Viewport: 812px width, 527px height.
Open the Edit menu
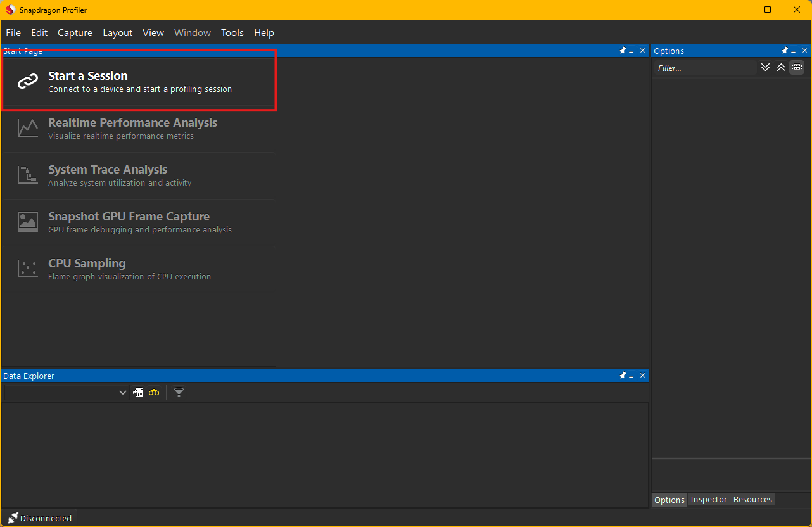point(39,33)
